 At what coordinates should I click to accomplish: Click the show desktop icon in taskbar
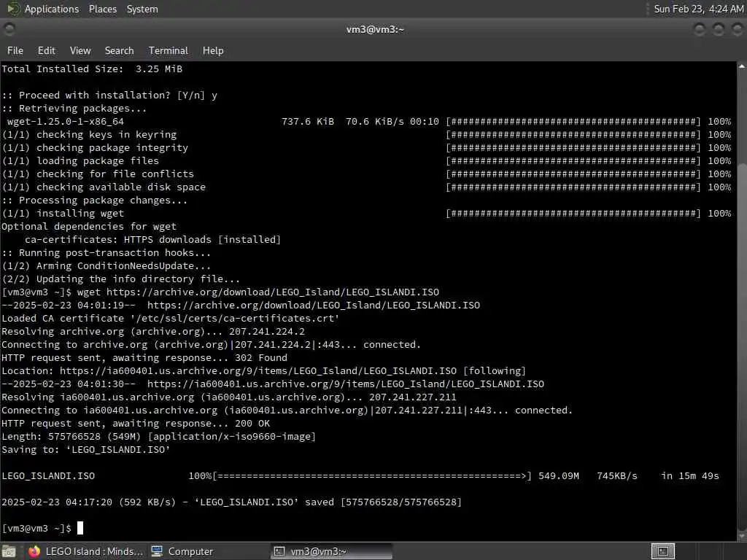pyautogui.click(x=9, y=551)
